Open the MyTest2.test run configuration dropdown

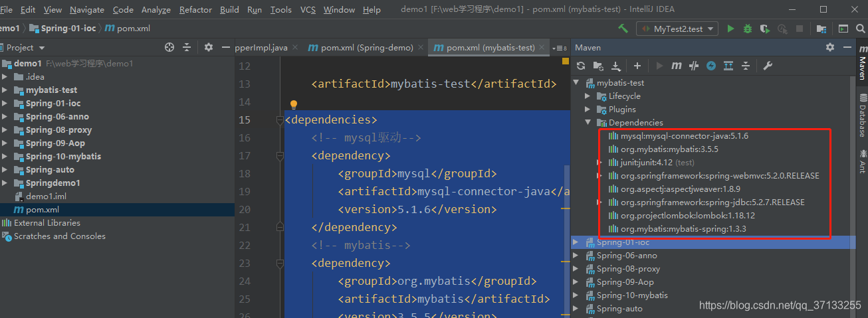click(677, 29)
